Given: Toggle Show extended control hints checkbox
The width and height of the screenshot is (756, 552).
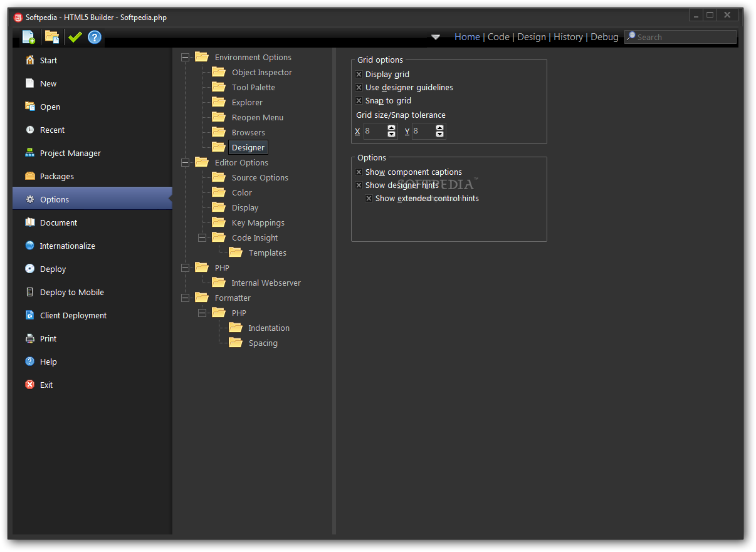Looking at the screenshot, I should [x=369, y=198].
